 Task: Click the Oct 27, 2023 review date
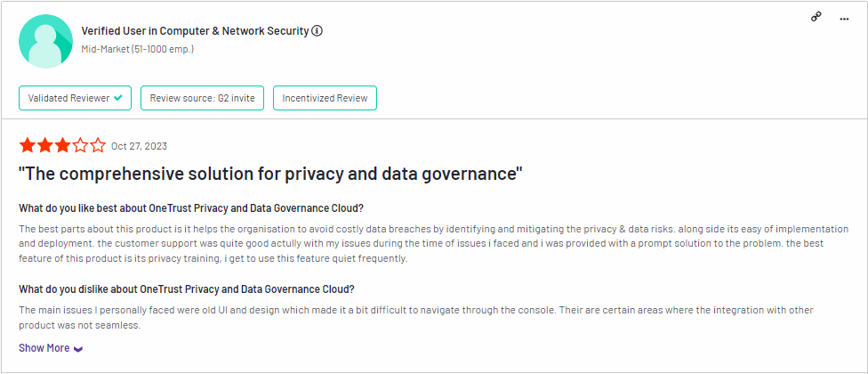[139, 146]
